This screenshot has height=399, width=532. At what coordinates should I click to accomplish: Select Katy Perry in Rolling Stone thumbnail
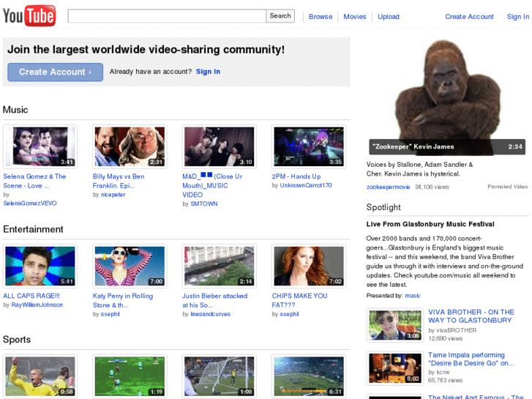[x=129, y=266]
